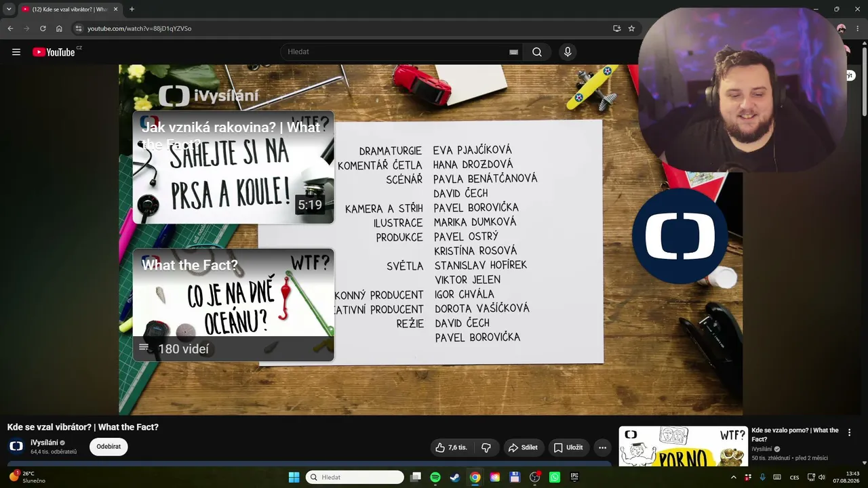This screenshot has height=488, width=868.
Task: Start voice search with the microphone
Action: pyautogui.click(x=568, y=52)
